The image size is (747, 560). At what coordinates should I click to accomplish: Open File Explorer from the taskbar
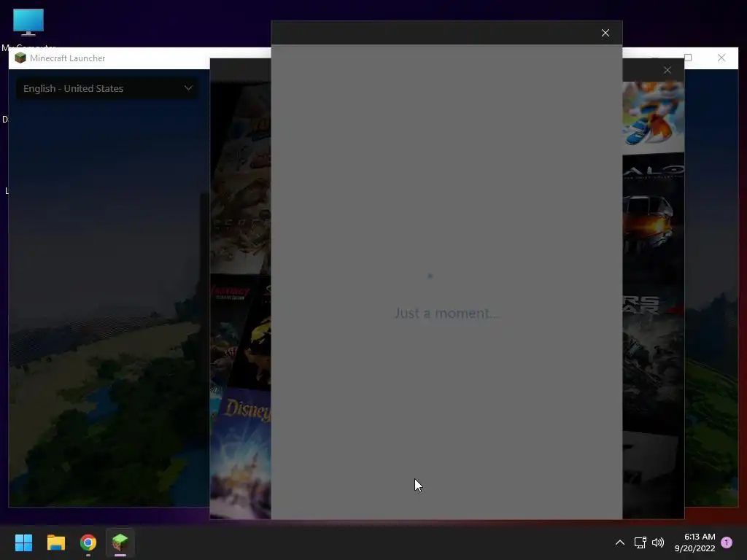(x=55, y=542)
